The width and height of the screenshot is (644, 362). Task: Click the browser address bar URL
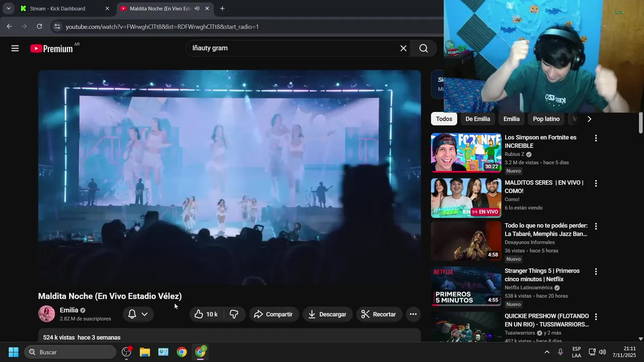point(162,26)
